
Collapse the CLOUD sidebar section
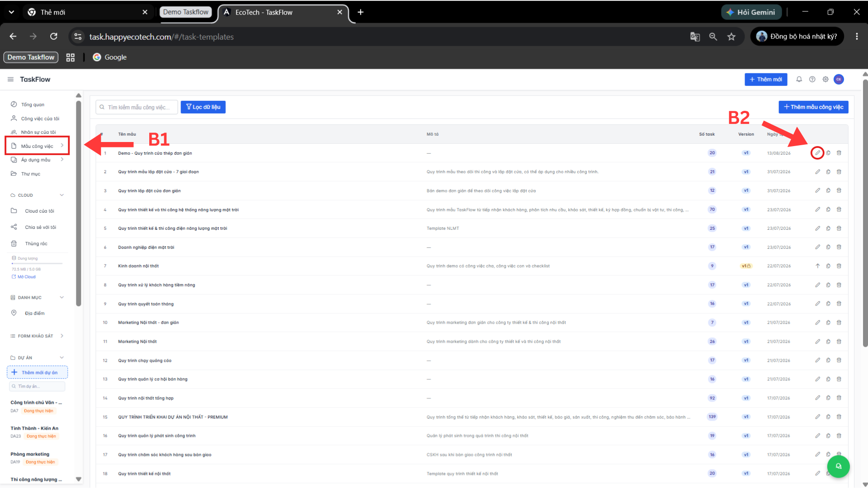pos(62,195)
